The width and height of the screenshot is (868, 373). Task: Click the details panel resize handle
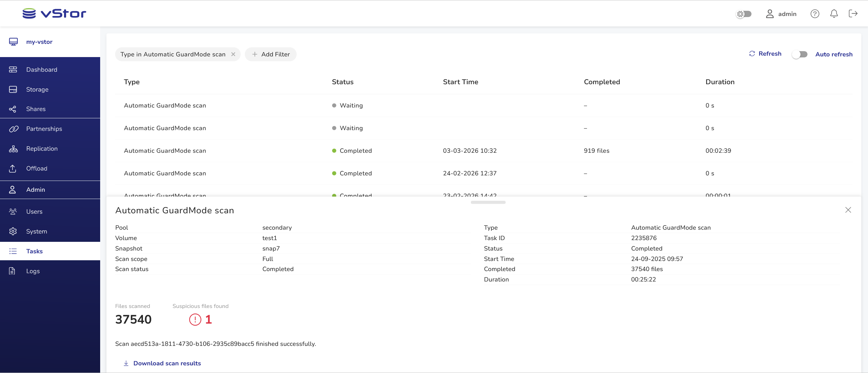488,202
